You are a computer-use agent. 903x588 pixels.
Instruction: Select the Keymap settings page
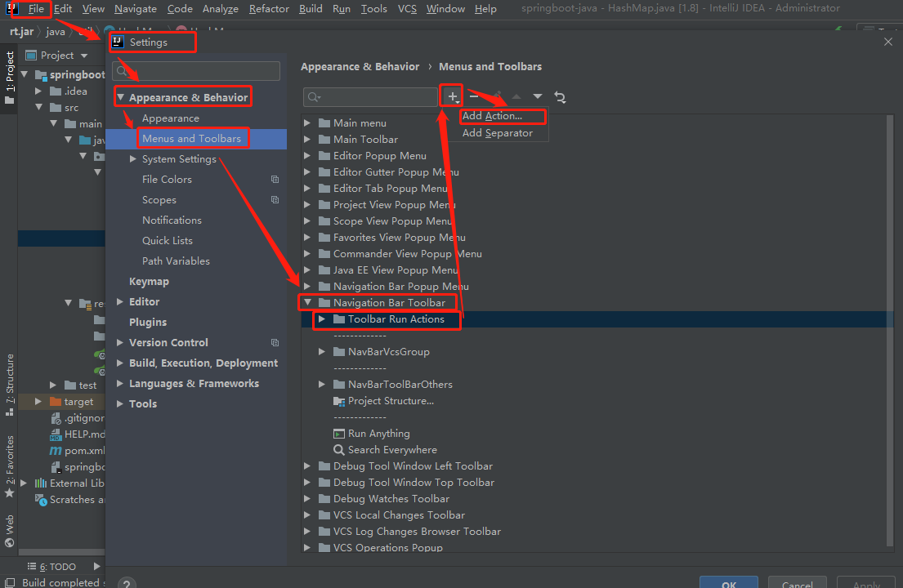(x=150, y=282)
